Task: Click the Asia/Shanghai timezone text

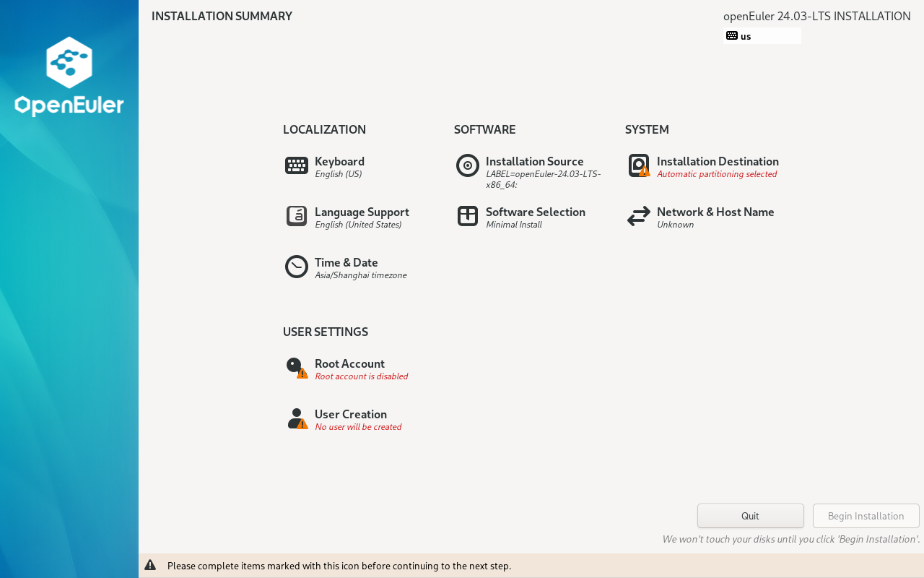Action: [360, 275]
